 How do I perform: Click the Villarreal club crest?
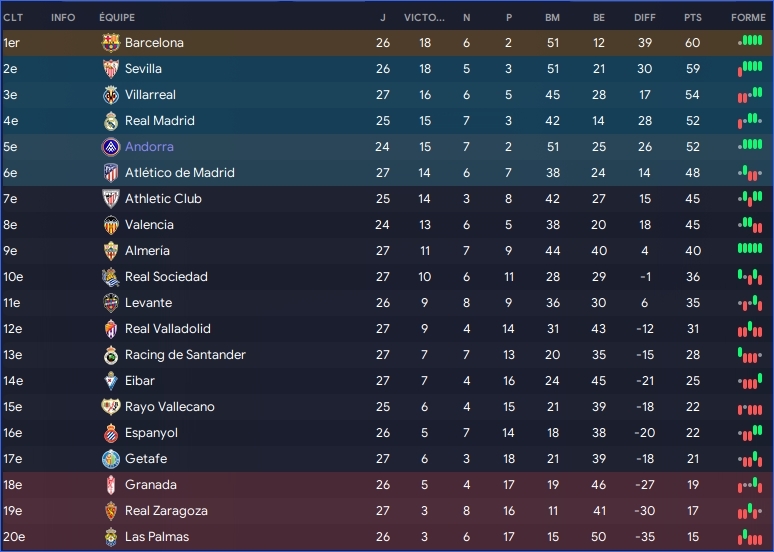pos(111,95)
